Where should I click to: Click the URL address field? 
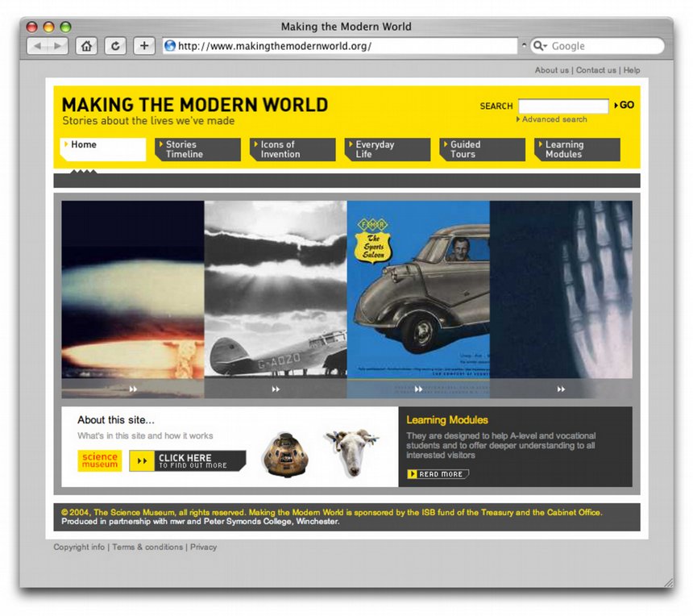[x=340, y=46]
